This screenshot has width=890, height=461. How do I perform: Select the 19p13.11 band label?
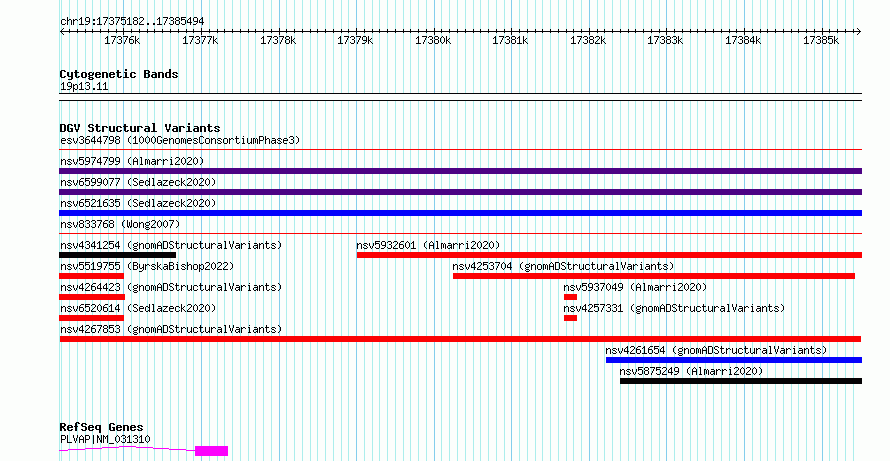coord(84,86)
